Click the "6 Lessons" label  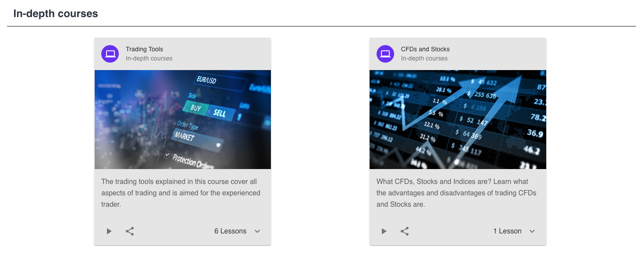point(230,231)
